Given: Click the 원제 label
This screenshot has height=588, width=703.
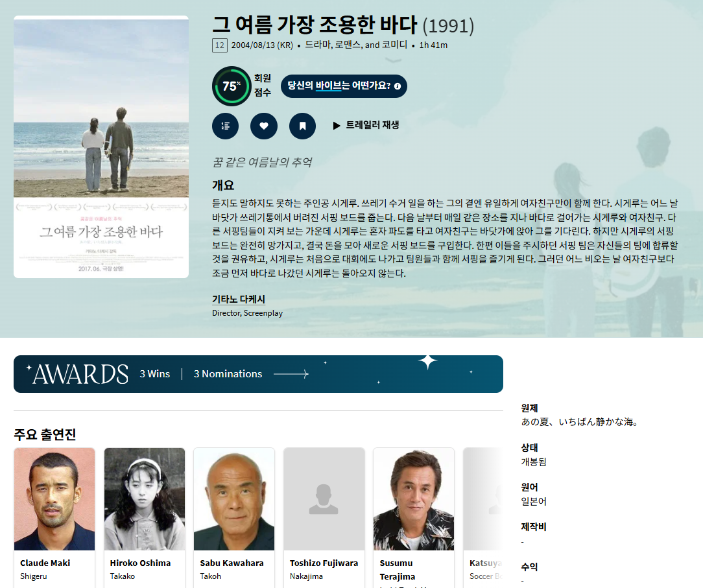Looking at the screenshot, I should click(529, 408).
